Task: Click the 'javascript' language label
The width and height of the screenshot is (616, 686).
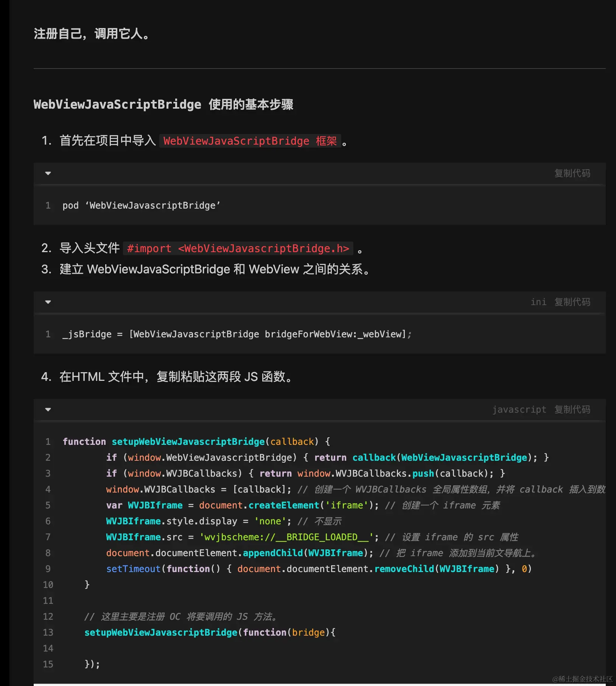Action: coord(519,410)
